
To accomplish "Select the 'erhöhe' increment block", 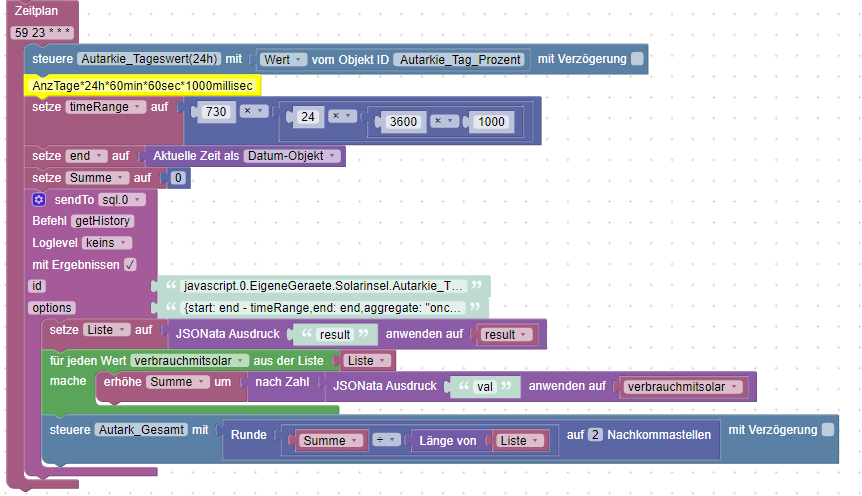I will 123,382.
